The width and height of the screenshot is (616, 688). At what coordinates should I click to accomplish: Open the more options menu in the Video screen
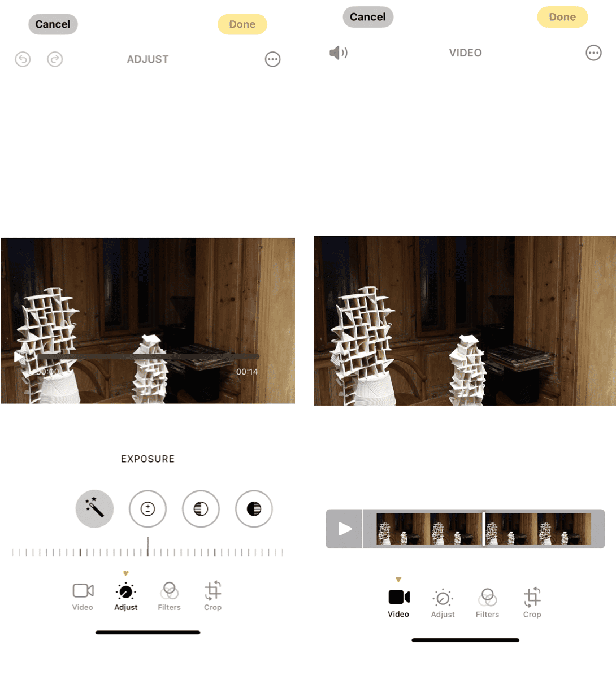[593, 53]
